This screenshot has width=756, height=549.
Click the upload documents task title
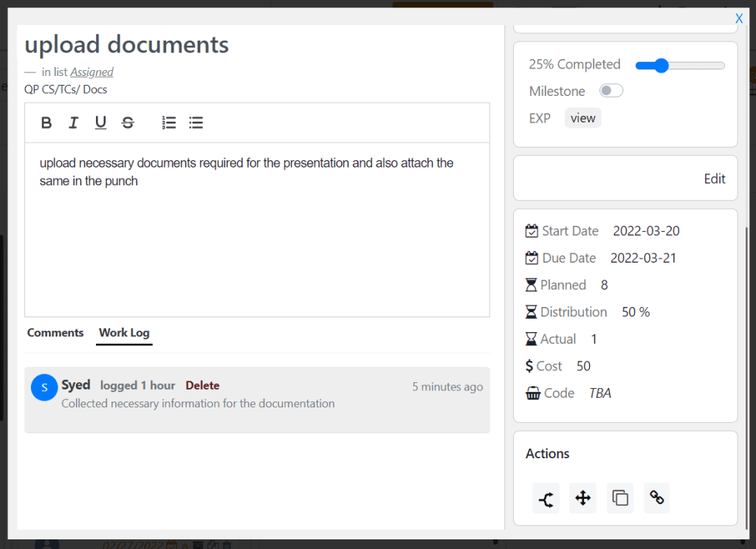(x=126, y=45)
